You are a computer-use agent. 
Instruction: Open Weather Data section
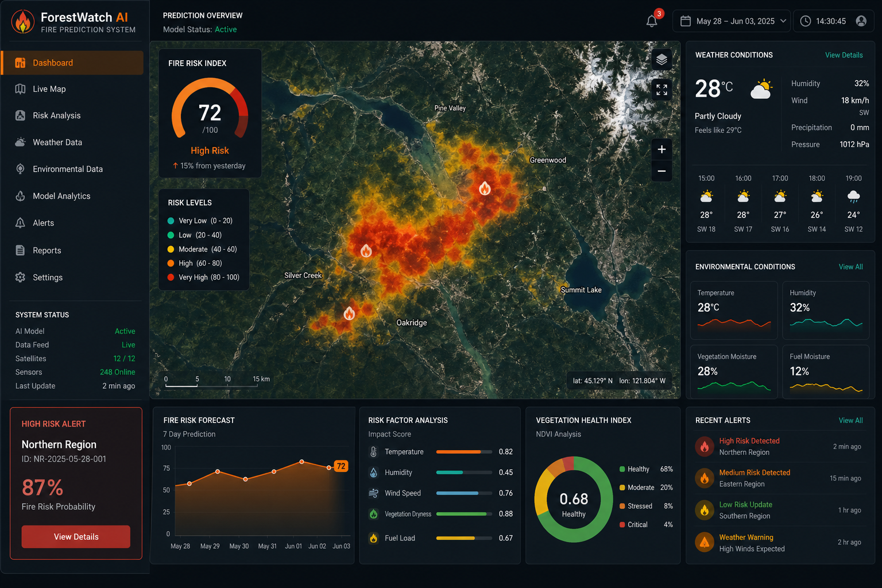(72, 142)
